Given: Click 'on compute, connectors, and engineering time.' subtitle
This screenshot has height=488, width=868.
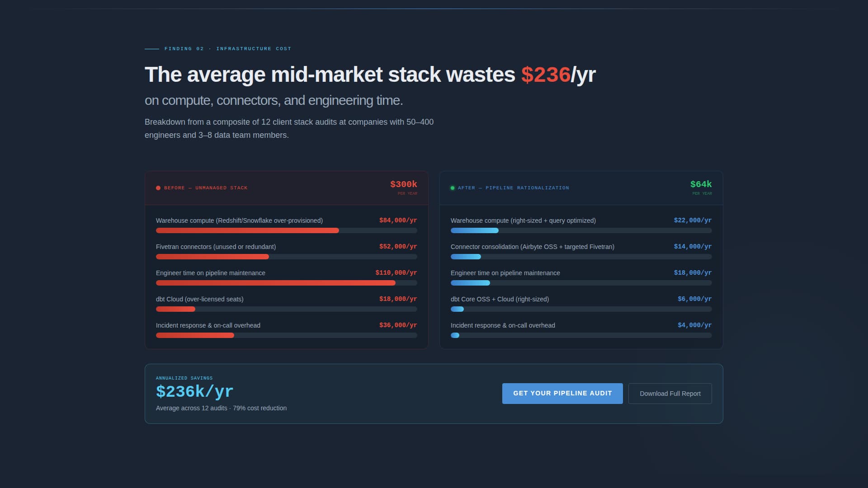Looking at the screenshot, I should pos(274,100).
